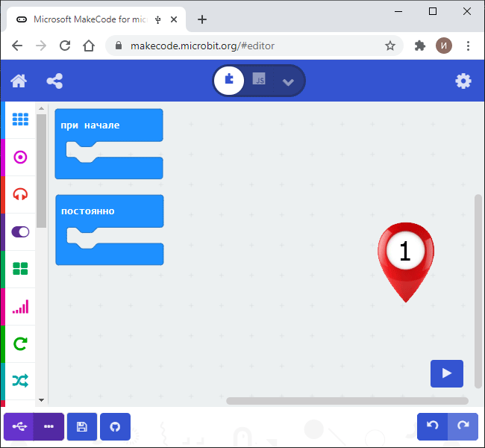Screen dimensions: 485x448
Task: Expand the editor language dropdown chevron
Action: click(288, 81)
